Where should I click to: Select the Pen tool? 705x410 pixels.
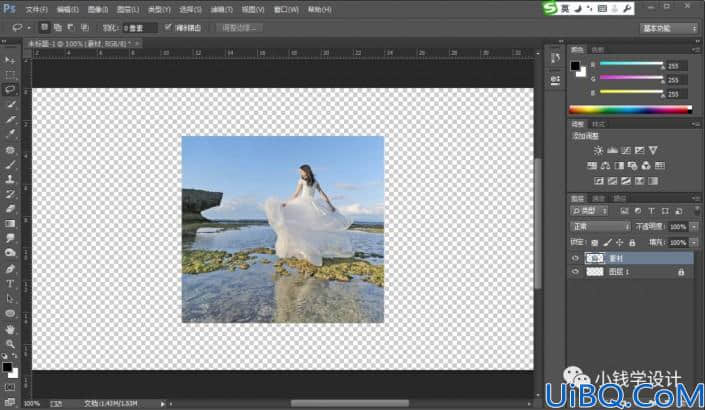coord(10,269)
